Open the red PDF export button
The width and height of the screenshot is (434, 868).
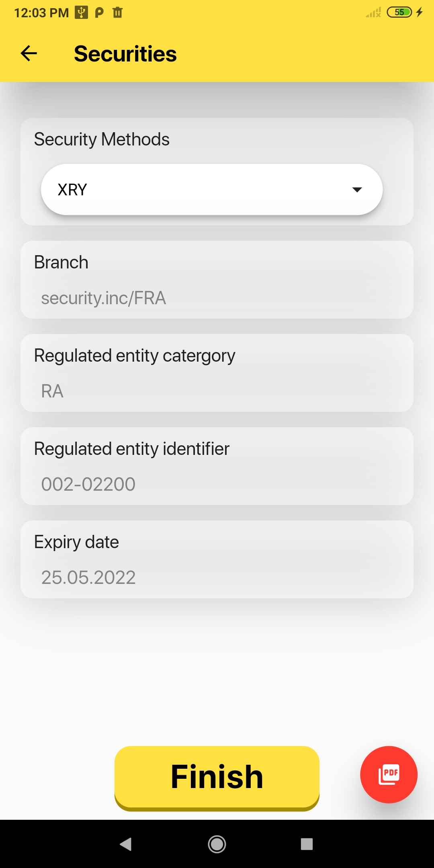(x=389, y=774)
